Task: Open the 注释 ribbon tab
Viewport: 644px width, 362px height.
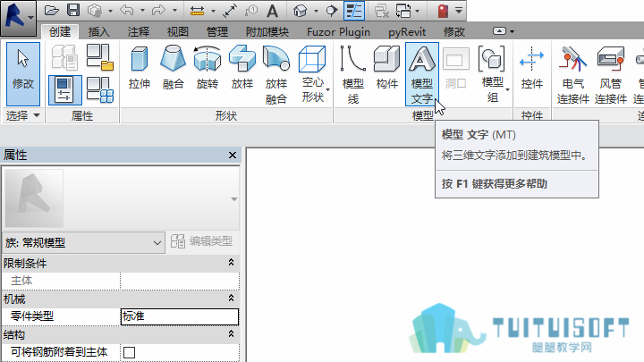Action: [x=139, y=31]
